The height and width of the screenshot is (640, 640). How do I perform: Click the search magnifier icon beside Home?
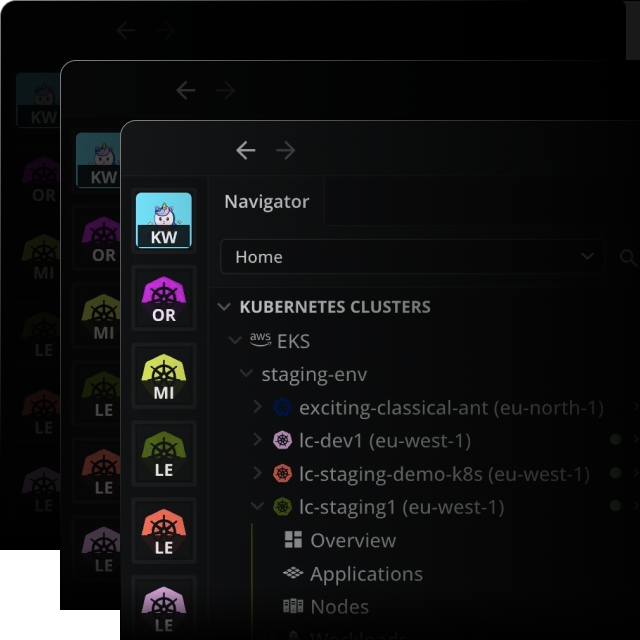(x=628, y=257)
